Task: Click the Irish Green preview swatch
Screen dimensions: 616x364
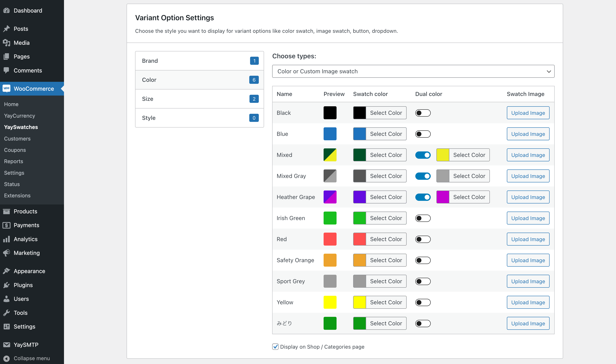Action: pyautogui.click(x=330, y=218)
